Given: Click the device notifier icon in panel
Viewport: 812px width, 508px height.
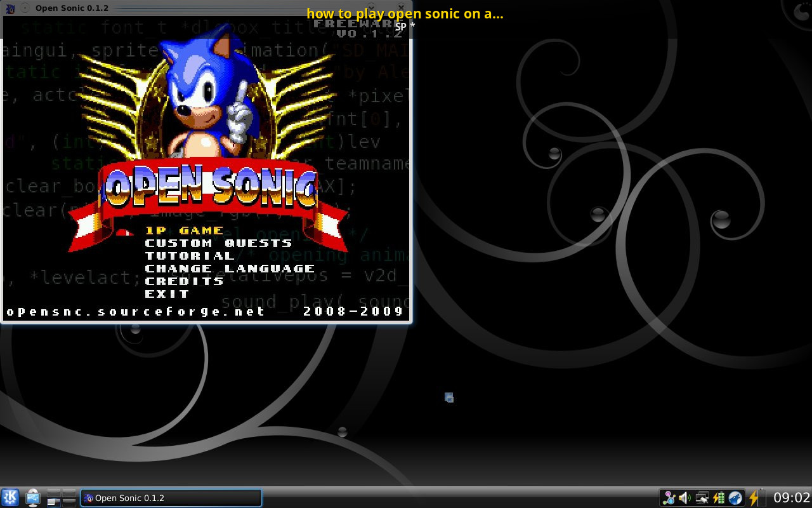Looking at the screenshot, I should tap(33, 498).
